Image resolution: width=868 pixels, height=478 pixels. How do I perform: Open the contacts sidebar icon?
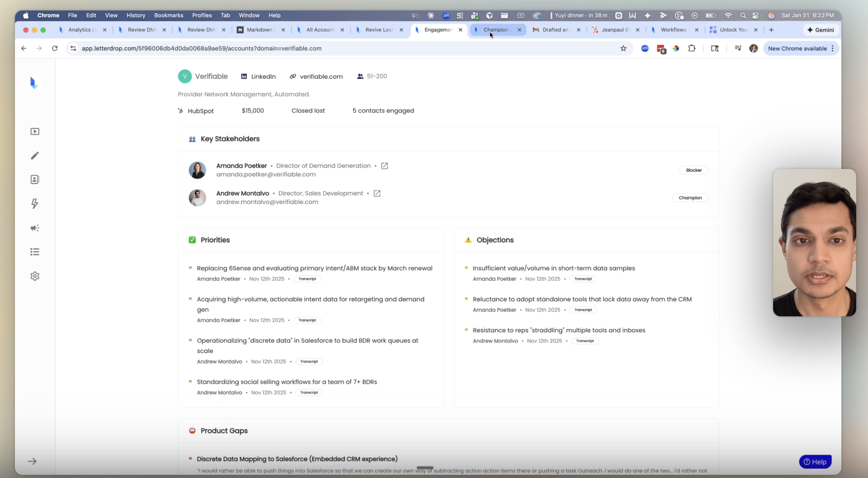35,179
